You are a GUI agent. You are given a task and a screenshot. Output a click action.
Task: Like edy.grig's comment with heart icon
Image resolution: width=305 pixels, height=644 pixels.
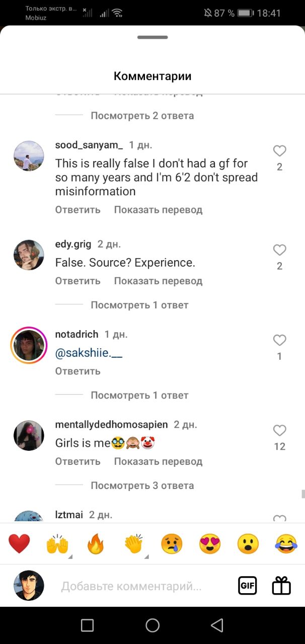coord(279,250)
